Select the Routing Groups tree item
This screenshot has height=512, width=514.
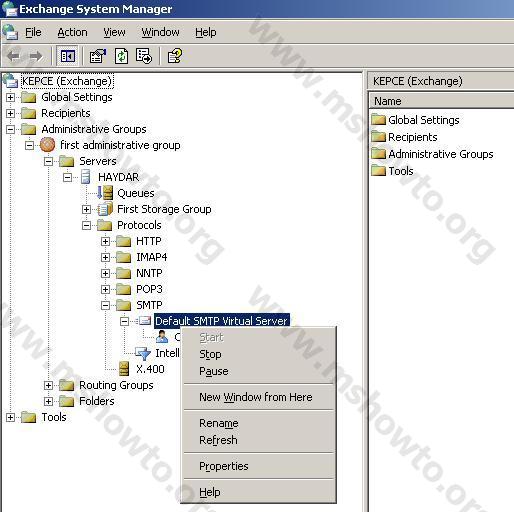(x=116, y=385)
